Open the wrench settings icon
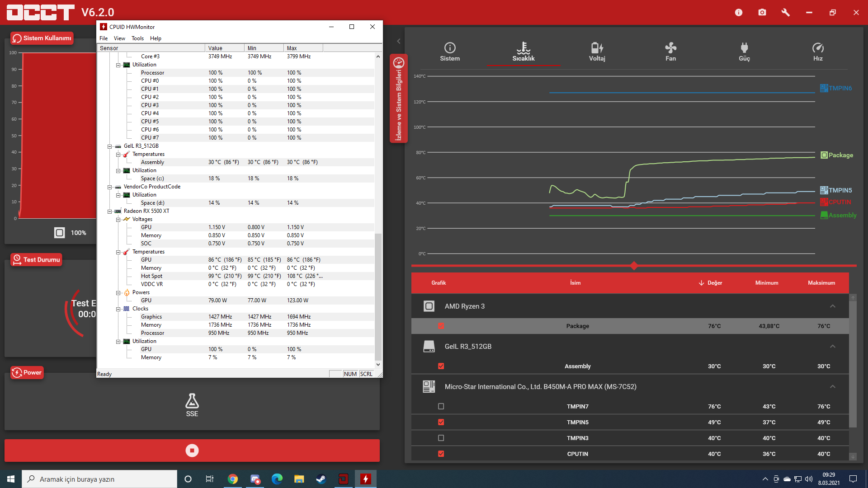The height and width of the screenshot is (488, 868). point(786,13)
